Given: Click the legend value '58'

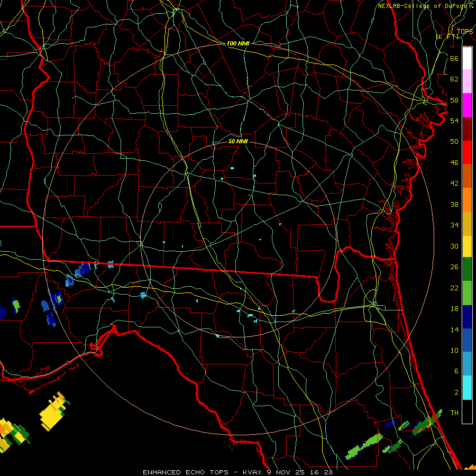Looking at the screenshot, I should [454, 100].
